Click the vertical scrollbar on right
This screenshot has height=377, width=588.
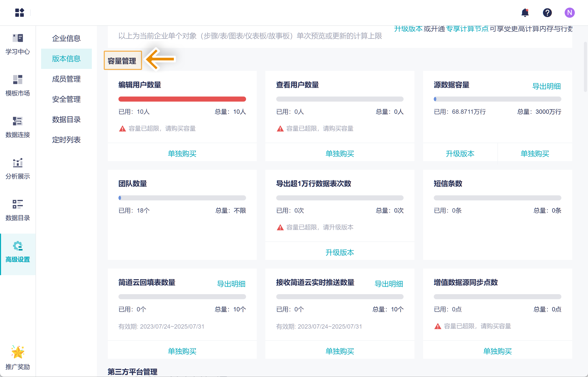pos(585,67)
